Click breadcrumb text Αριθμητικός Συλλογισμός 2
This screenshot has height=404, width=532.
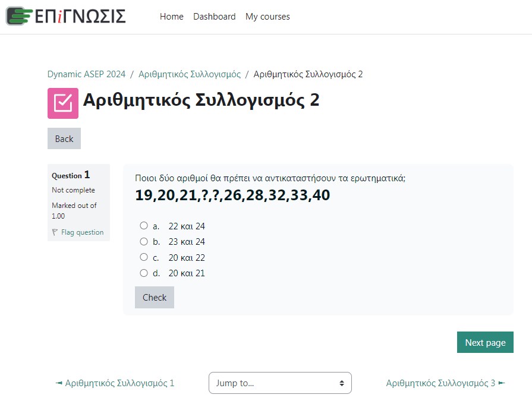308,74
